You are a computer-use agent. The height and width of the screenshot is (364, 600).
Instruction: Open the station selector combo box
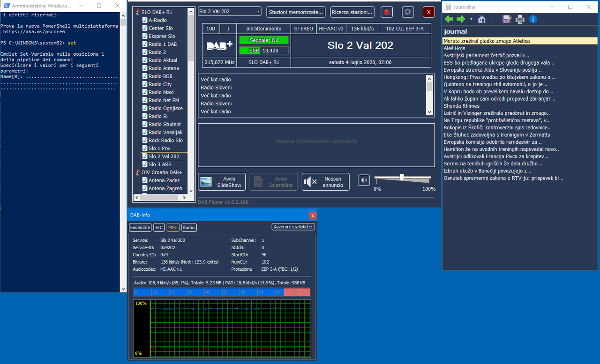(230, 11)
